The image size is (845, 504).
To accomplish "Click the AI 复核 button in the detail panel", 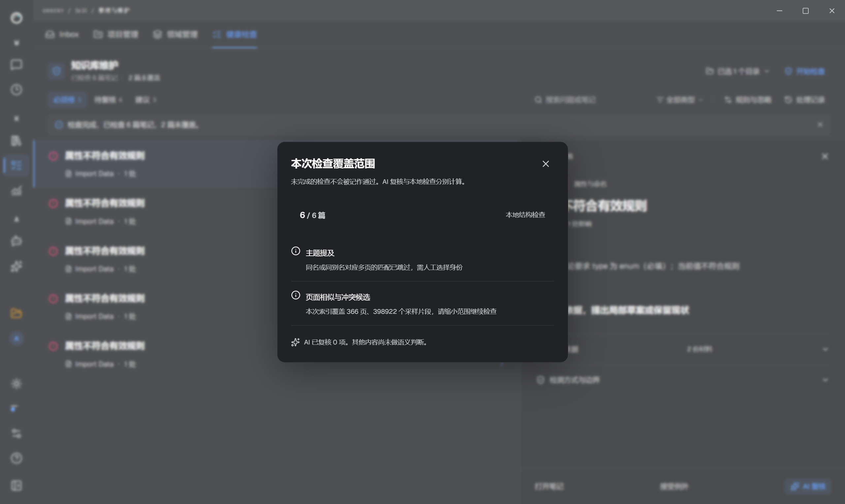I will coord(808,486).
